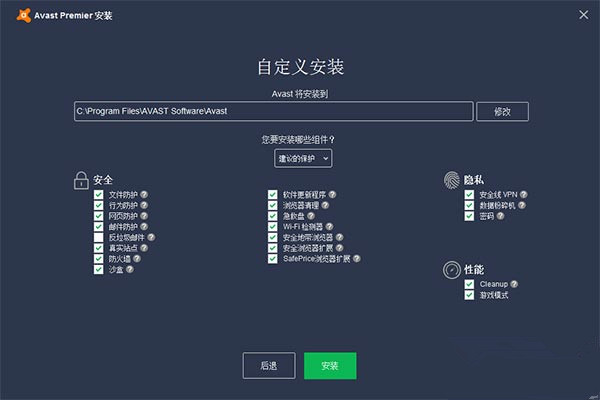Toggle the 急救盘 checkbox
This screenshot has width=600, height=400.
click(273, 216)
